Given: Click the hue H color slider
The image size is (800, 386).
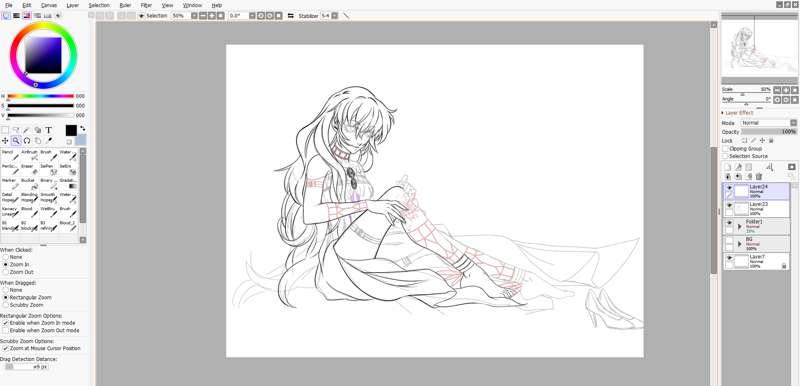Looking at the screenshot, I should (x=40, y=96).
